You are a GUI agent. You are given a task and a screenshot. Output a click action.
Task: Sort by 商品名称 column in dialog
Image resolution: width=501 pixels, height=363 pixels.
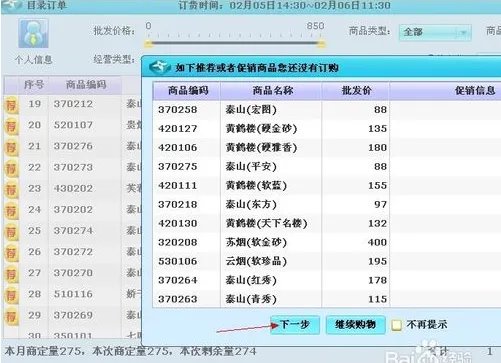(x=271, y=91)
